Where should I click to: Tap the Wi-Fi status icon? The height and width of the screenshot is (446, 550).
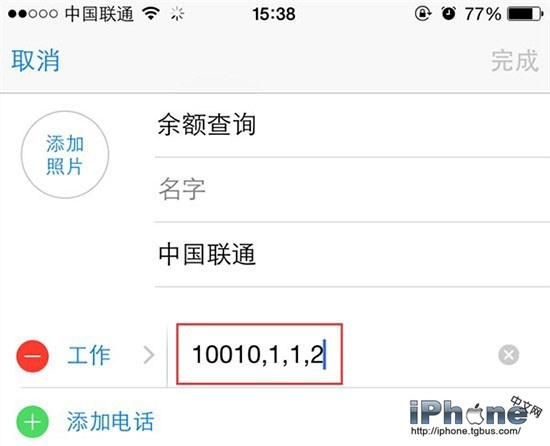(151, 14)
